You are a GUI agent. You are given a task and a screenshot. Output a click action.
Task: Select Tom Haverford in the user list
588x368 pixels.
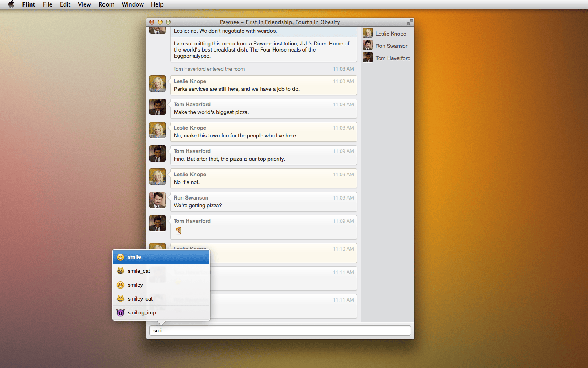(x=392, y=58)
